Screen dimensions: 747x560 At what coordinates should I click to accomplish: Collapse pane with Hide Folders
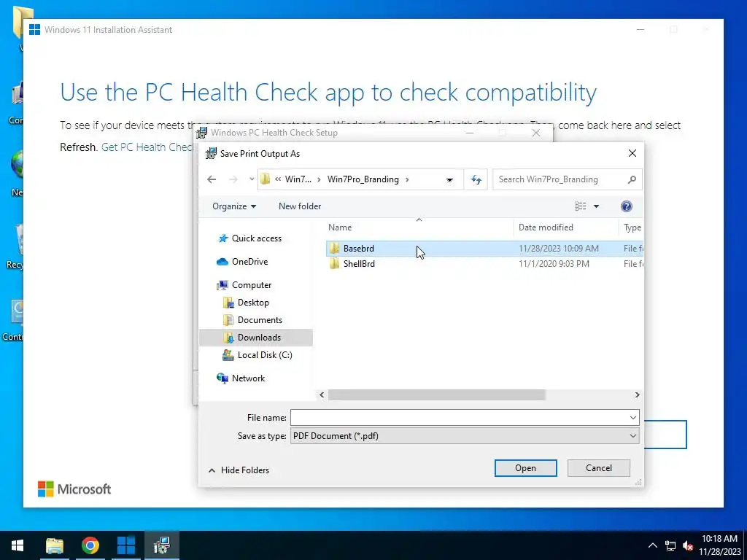tap(239, 470)
